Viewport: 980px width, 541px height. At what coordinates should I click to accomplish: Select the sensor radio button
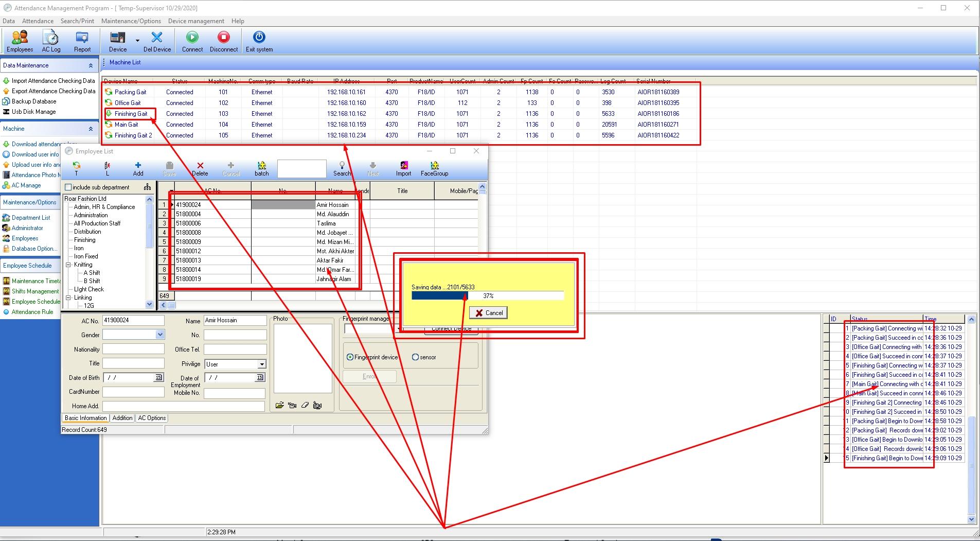click(x=415, y=356)
